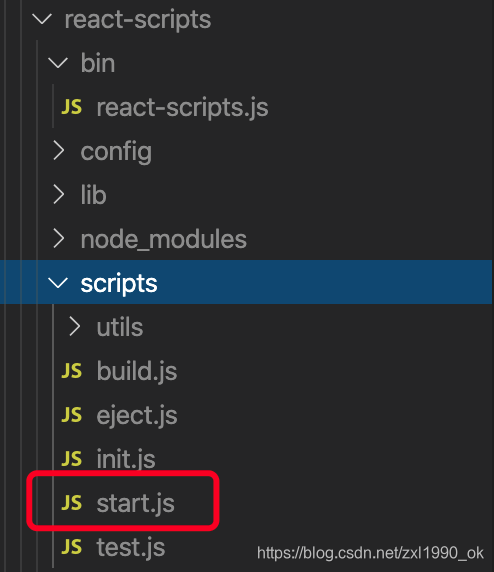The height and width of the screenshot is (572, 494).
Task: Click the JS icon beside eject.js
Action: click(x=72, y=415)
